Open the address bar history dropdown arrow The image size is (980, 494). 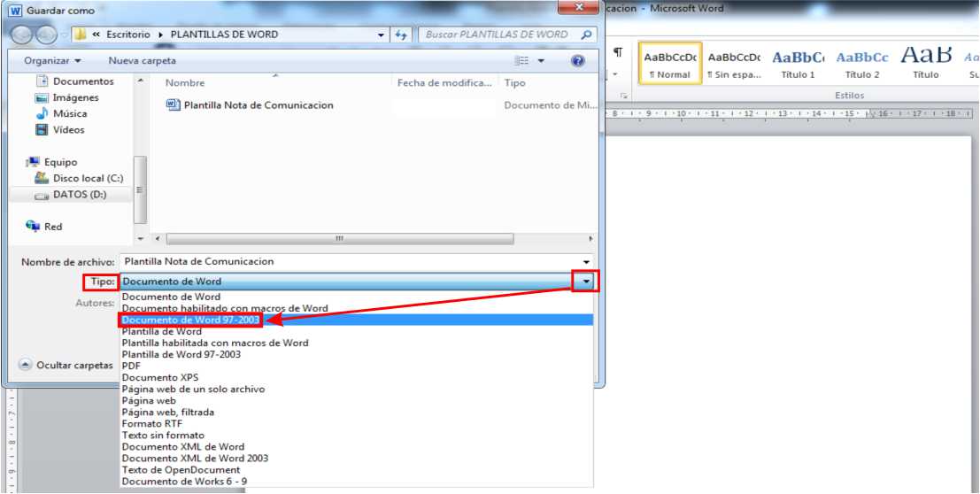coord(382,35)
